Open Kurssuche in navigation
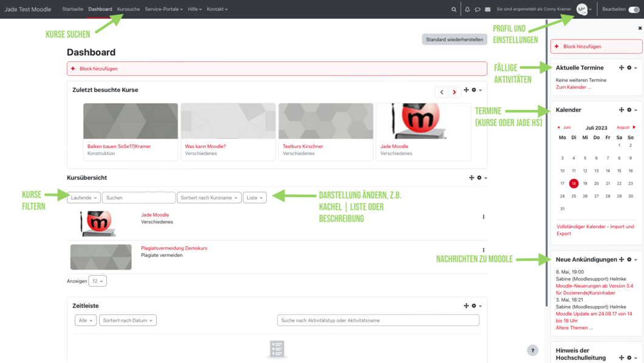Screen dimensions: 644x363 pos(129,9)
